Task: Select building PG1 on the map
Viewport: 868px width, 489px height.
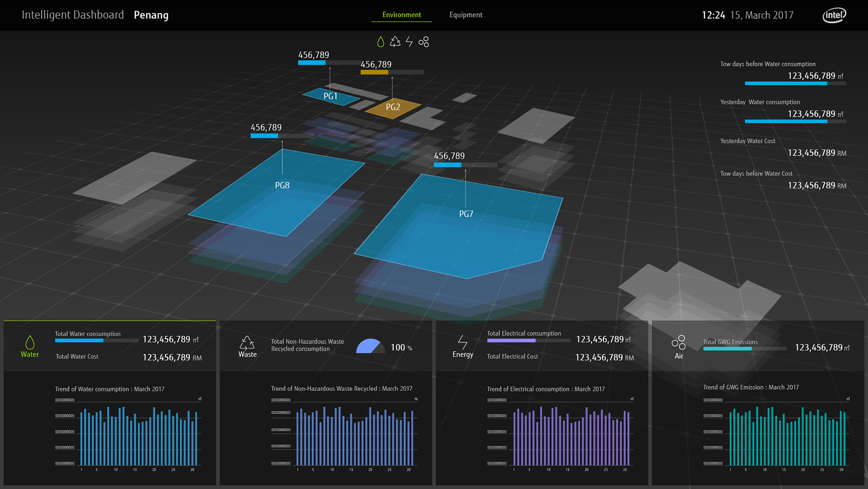Action: point(331,96)
